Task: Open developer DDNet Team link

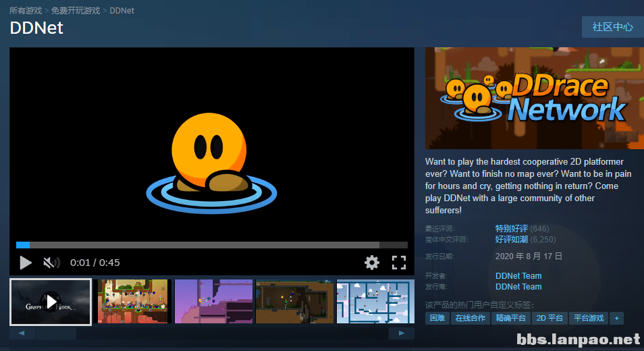Action: tap(518, 276)
